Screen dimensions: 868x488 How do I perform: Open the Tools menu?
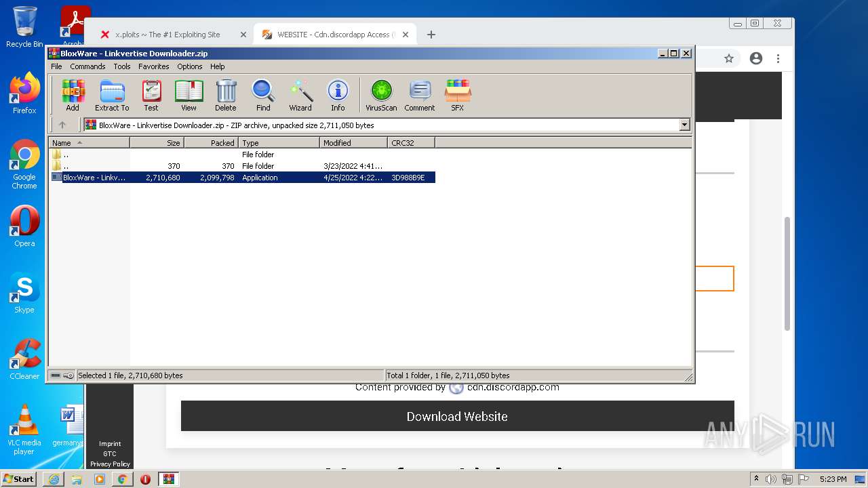[122, 66]
